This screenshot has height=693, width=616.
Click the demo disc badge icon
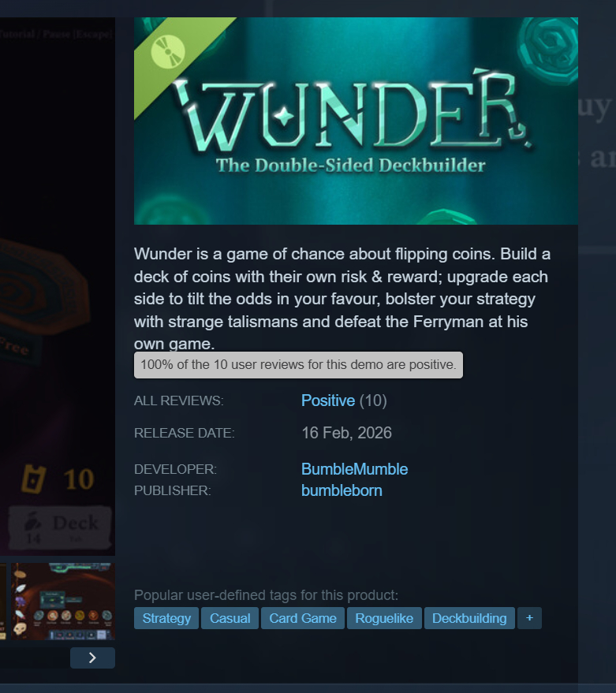click(x=168, y=52)
